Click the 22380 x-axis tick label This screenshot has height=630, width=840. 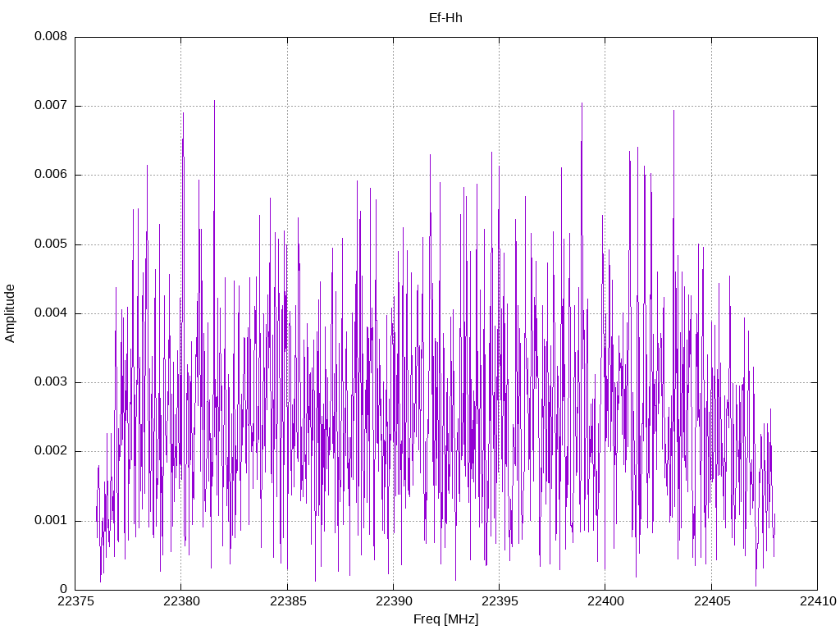click(181, 601)
